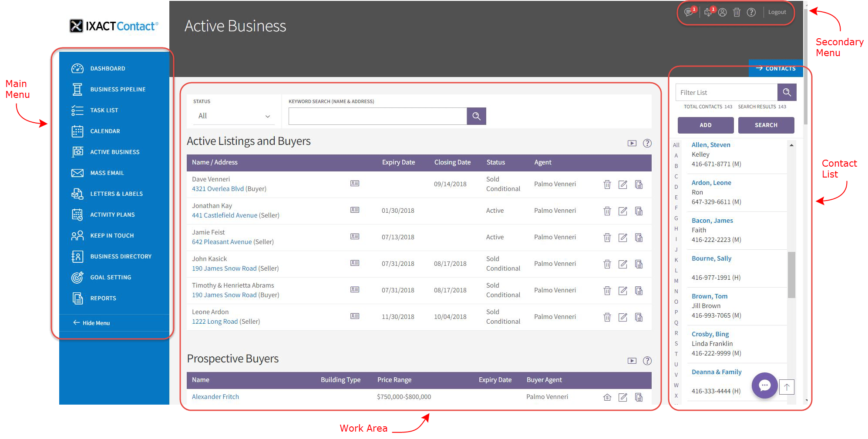Open the 642 Pleasant Avenue listing
This screenshot has width=868, height=439.
(x=222, y=242)
